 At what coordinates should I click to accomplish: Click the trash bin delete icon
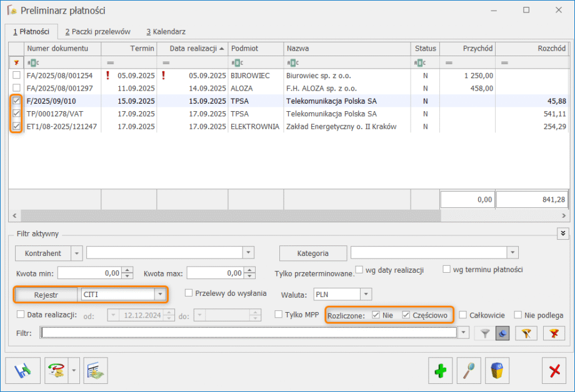point(497,371)
